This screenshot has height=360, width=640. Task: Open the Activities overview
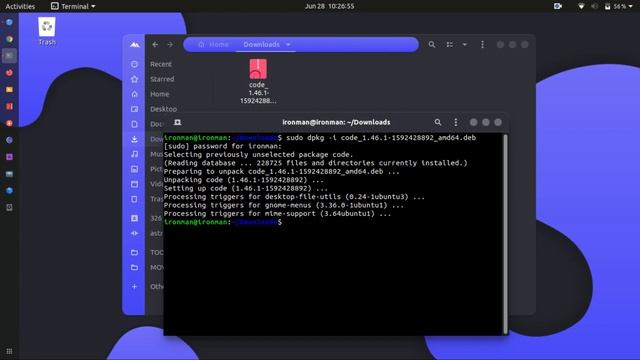(x=20, y=6)
